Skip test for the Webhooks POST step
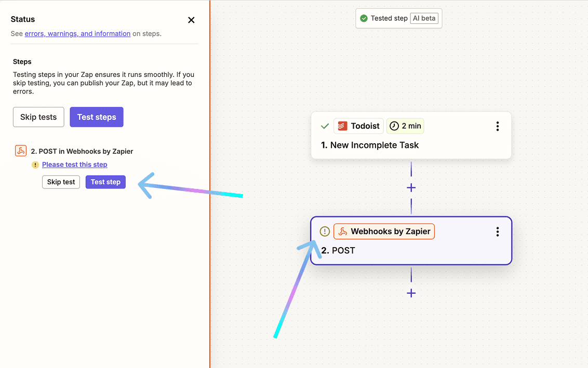Viewport: 588px width, 368px height. 61,182
